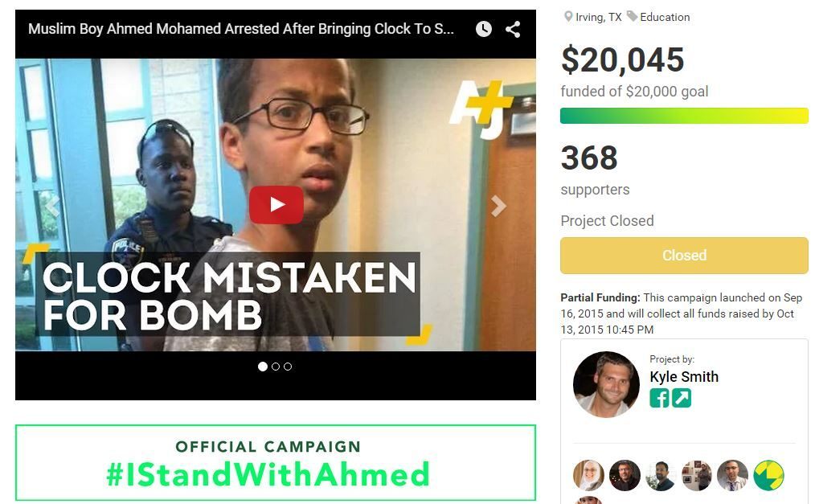Image resolution: width=815 pixels, height=504 pixels.
Task: Click the yellow Closed button
Action: (684, 255)
